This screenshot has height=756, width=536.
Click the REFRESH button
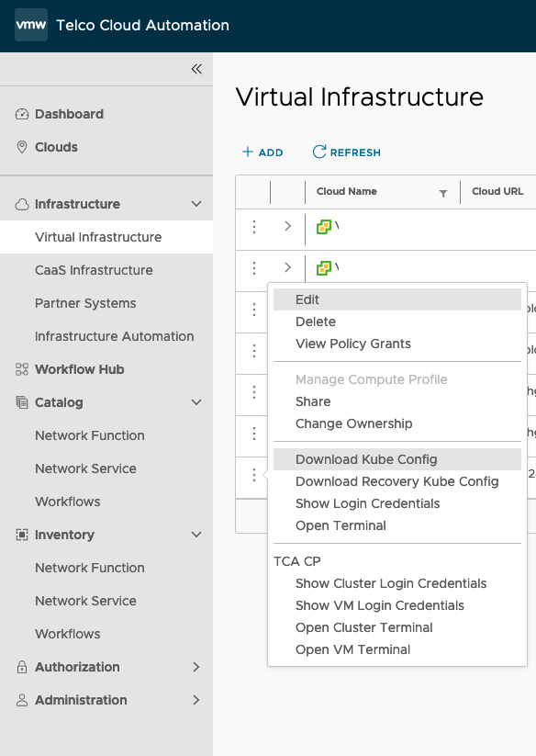tap(347, 152)
